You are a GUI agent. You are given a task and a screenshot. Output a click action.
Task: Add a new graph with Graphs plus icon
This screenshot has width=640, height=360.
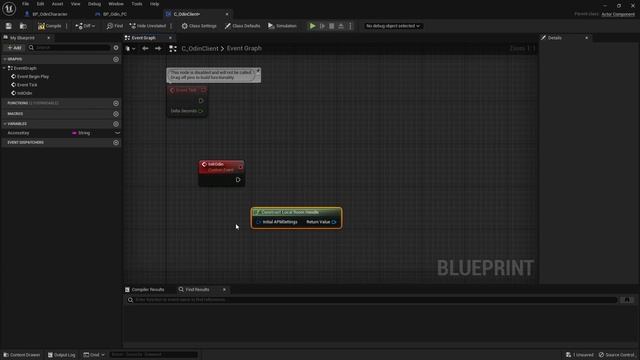click(116, 59)
